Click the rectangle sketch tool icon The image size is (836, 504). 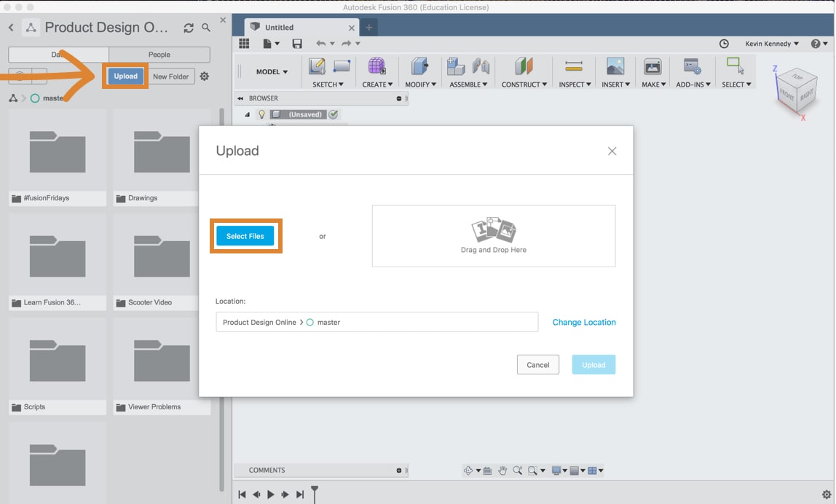[342, 67]
